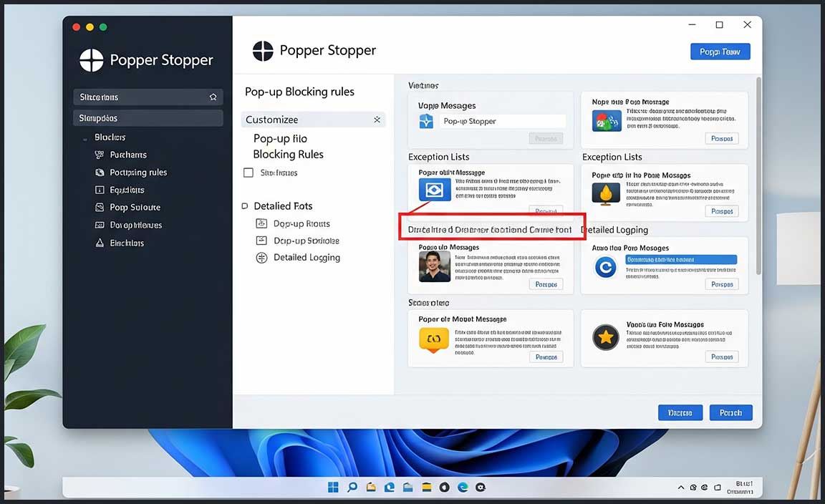Click the blue circular refresh icon
This screenshot has width=825, height=504.
pyautogui.click(x=606, y=268)
